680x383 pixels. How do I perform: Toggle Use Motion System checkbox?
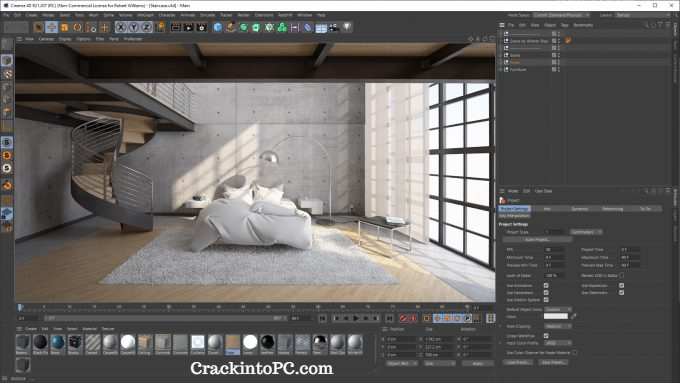546,300
